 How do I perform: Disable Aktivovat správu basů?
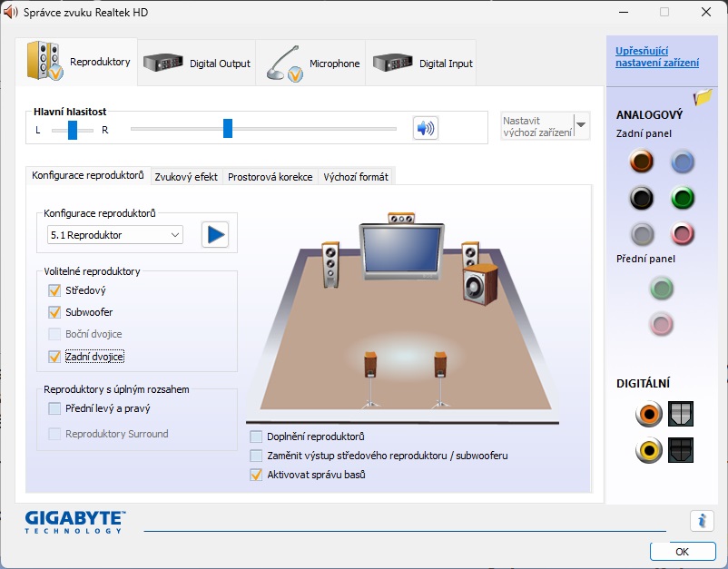(x=256, y=475)
